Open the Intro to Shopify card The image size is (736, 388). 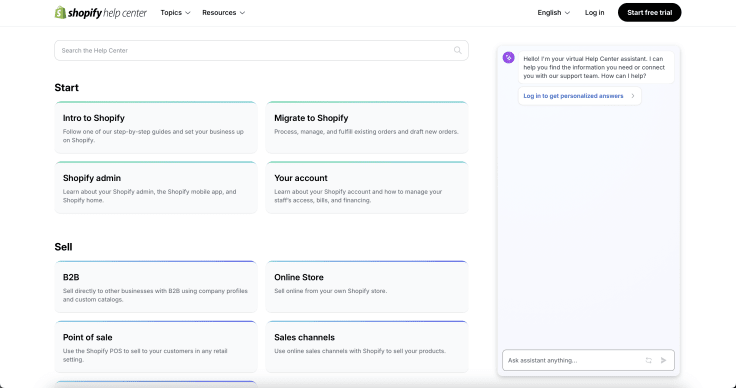tap(155, 128)
